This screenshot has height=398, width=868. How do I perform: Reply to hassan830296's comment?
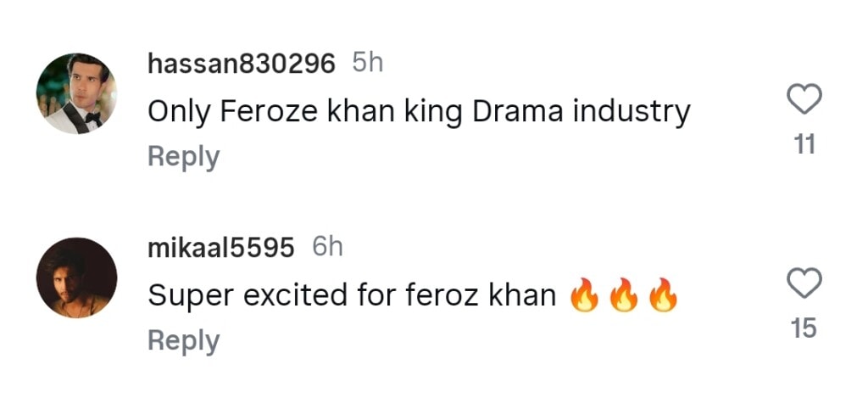point(183,157)
